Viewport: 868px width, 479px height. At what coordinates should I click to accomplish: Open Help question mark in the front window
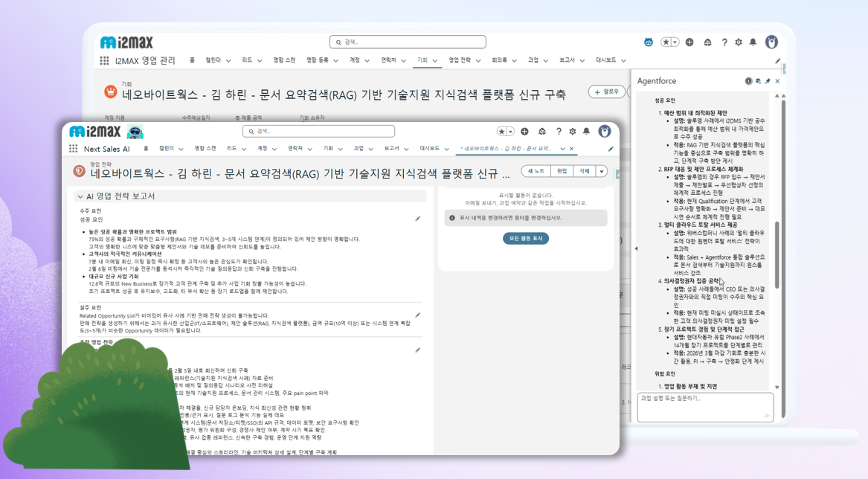point(559,131)
